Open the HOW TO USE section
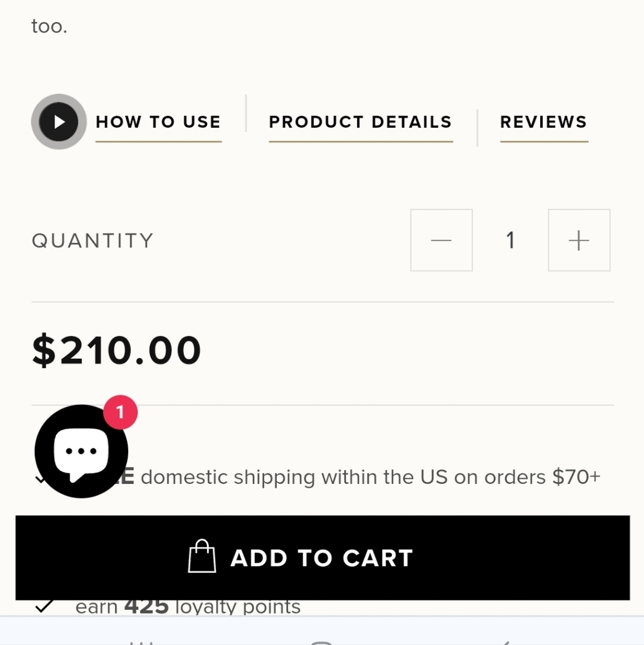 [159, 122]
